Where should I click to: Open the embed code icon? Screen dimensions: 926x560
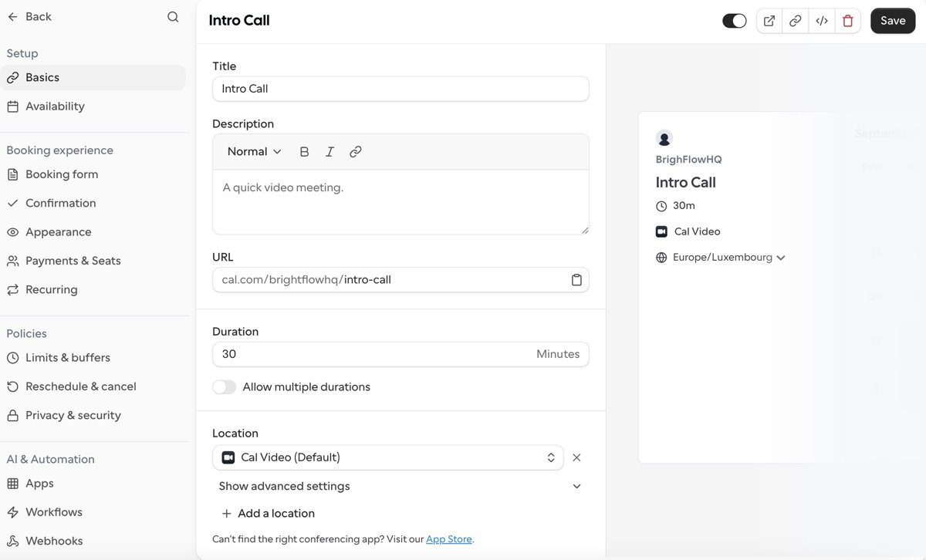click(822, 21)
